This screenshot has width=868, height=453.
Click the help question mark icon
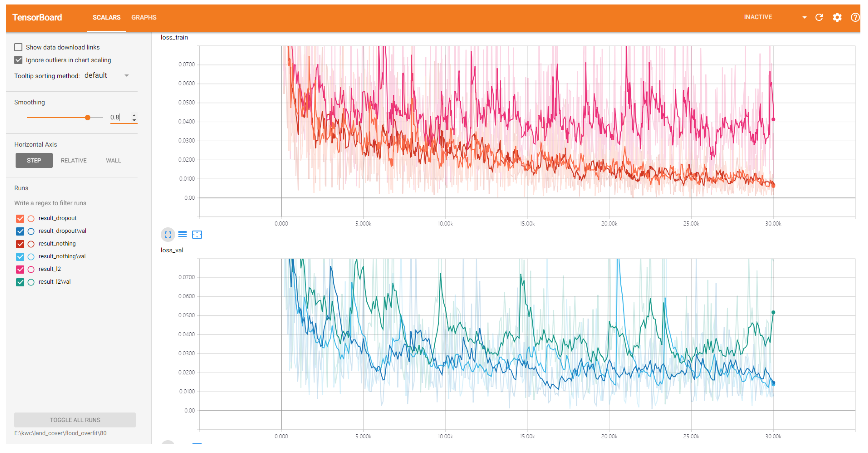(x=855, y=17)
